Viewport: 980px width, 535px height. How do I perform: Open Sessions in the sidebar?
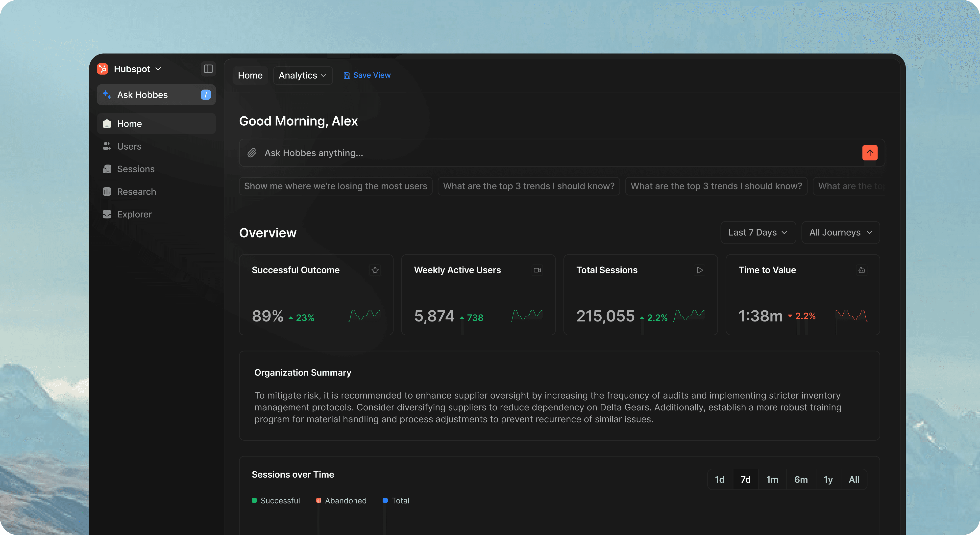click(135, 169)
